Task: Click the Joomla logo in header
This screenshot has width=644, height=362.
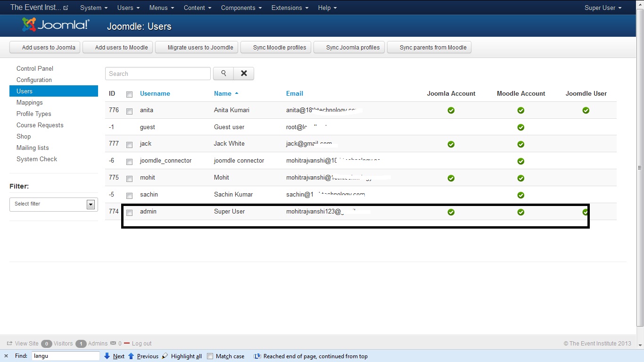Action: pyautogui.click(x=56, y=25)
